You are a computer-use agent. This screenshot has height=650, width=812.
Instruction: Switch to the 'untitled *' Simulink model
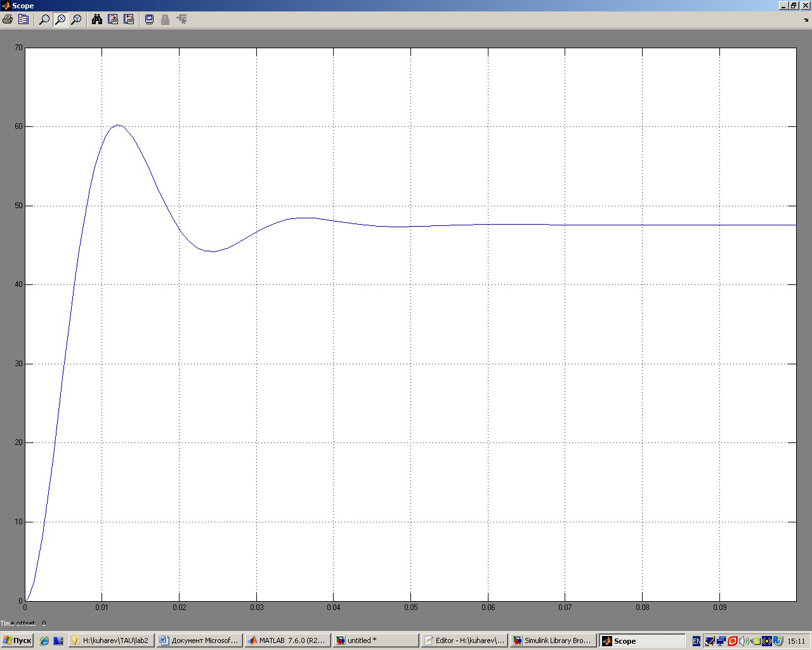[x=376, y=640]
